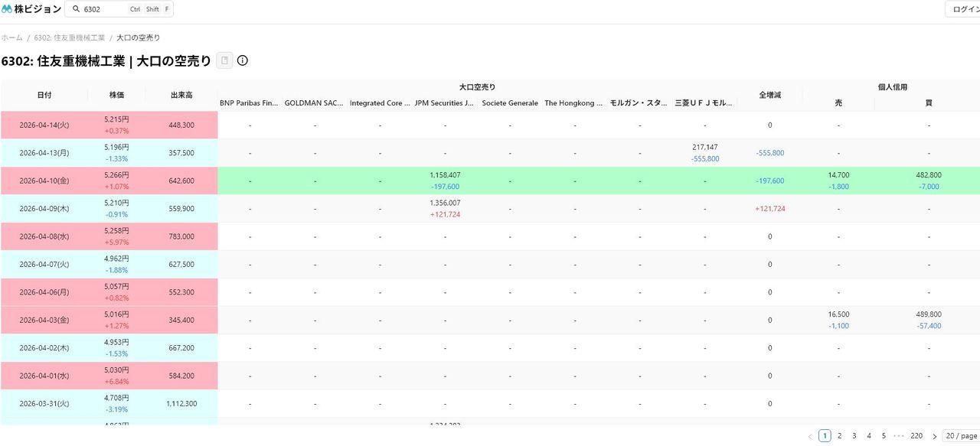The image size is (980, 446).
Task: Jump to last page 220
Action: pyautogui.click(x=916, y=436)
